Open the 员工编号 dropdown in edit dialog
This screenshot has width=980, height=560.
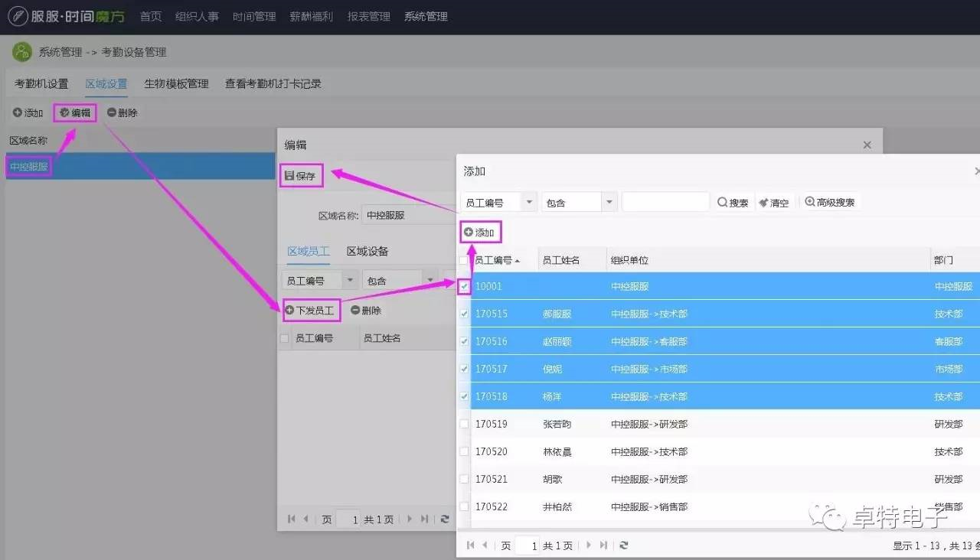tap(351, 281)
